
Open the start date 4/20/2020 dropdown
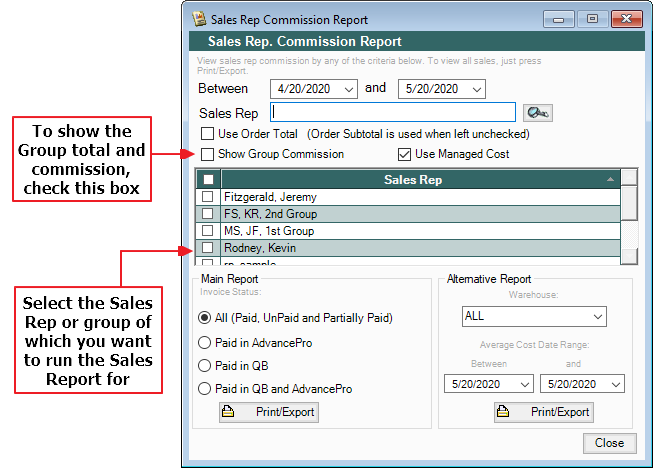348,89
